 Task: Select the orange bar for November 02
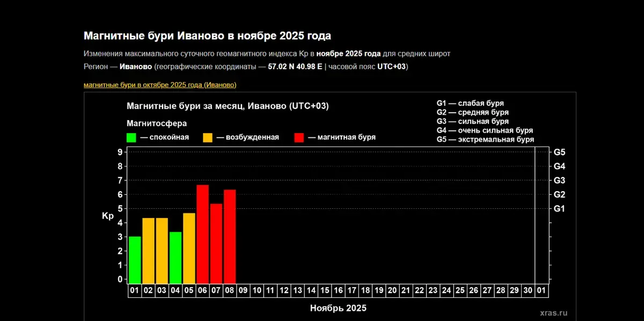(x=149, y=250)
